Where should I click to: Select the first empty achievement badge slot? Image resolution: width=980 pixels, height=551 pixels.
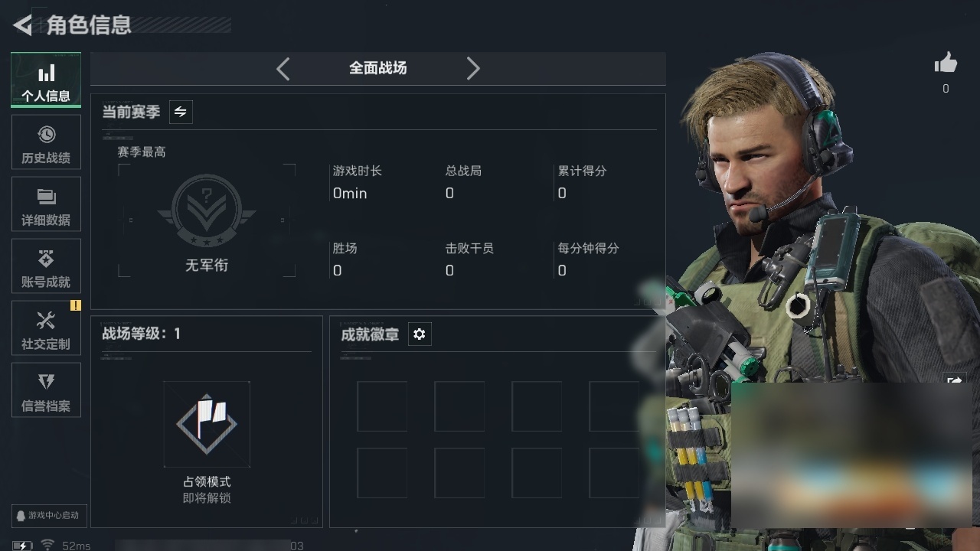382,406
